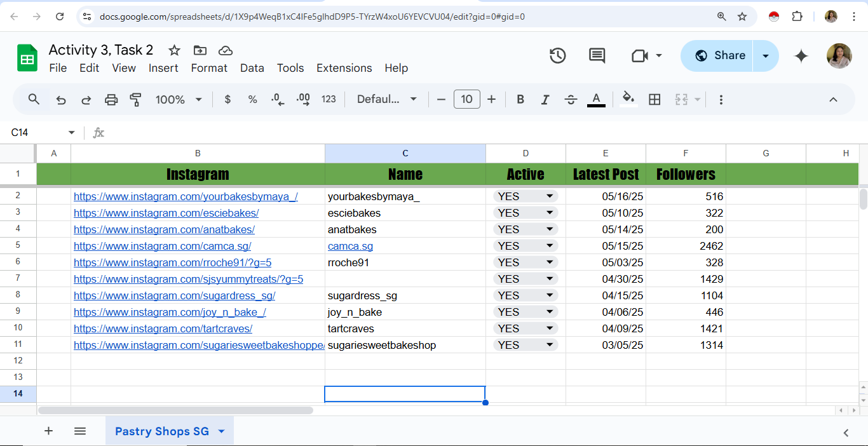The width and height of the screenshot is (868, 446).
Task: Star this document title
Action: click(174, 50)
